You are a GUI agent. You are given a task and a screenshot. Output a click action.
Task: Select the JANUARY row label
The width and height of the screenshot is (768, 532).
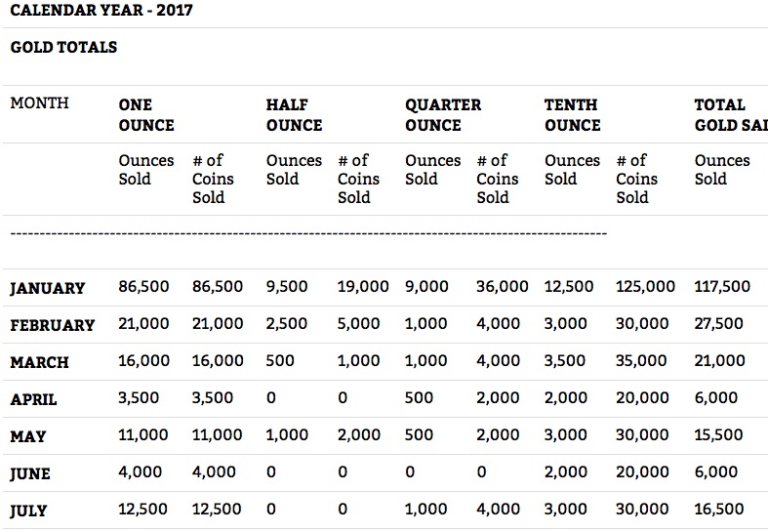pos(48,288)
